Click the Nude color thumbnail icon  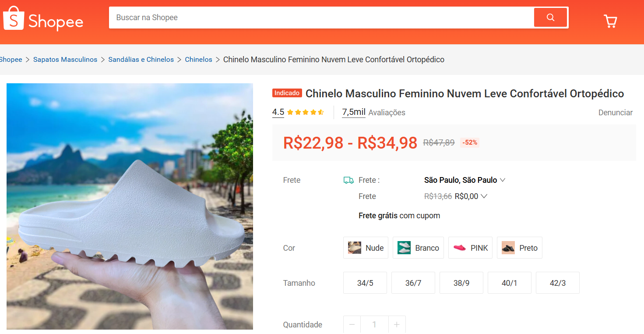pos(354,247)
